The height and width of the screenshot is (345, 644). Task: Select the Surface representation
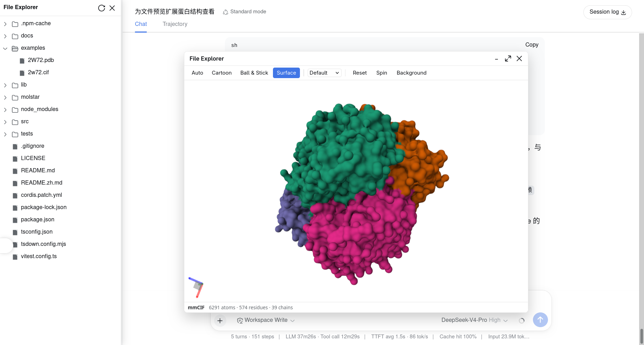click(x=286, y=73)
